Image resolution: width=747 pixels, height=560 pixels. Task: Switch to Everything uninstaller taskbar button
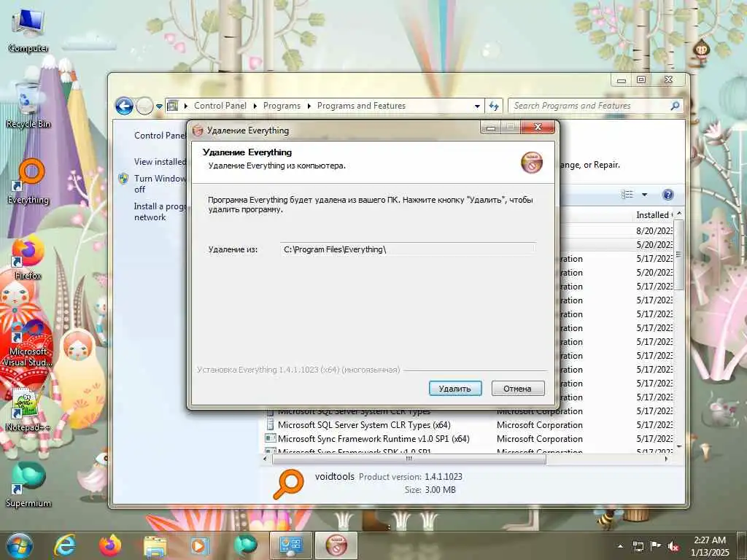pos(336,545)
